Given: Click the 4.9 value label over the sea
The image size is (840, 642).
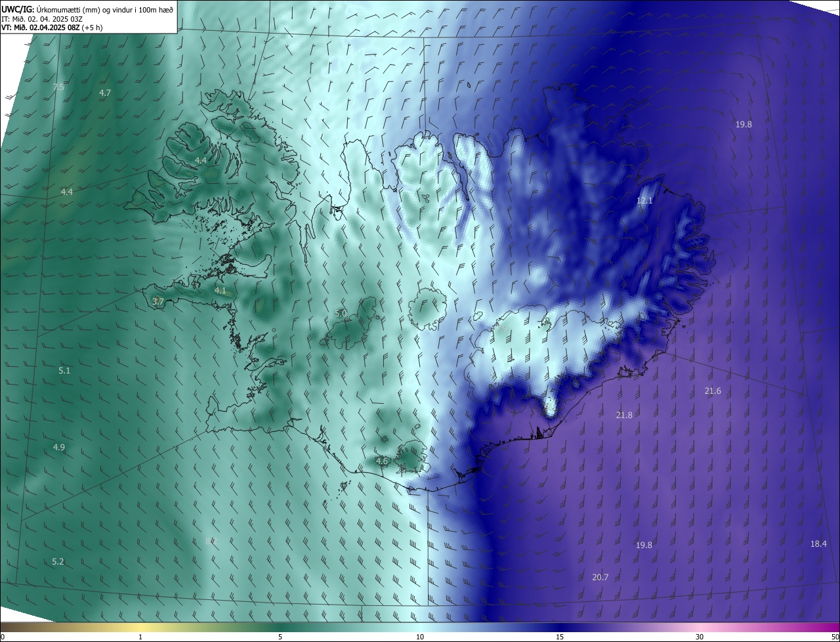Looking at the screenshot, I should point(59,447).
